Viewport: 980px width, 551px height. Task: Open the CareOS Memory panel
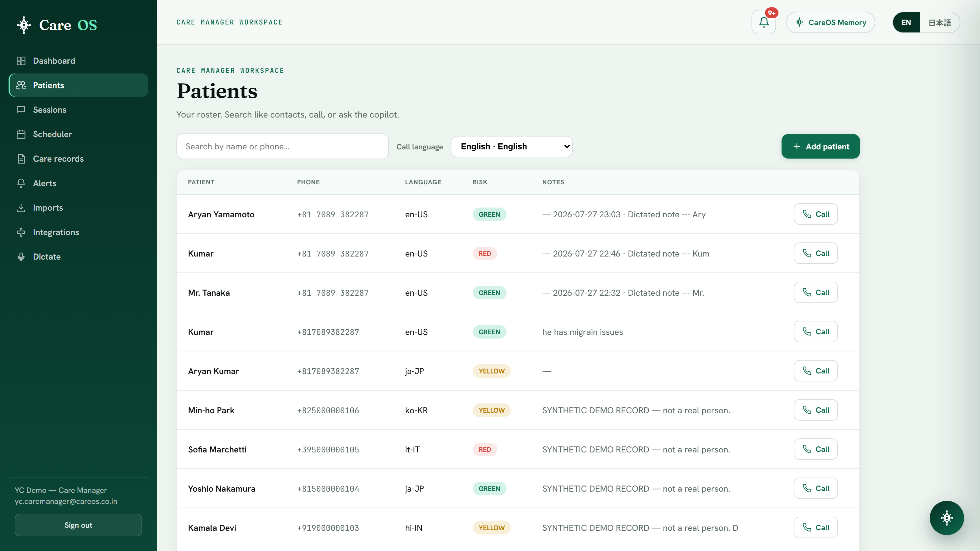(831, 22)
